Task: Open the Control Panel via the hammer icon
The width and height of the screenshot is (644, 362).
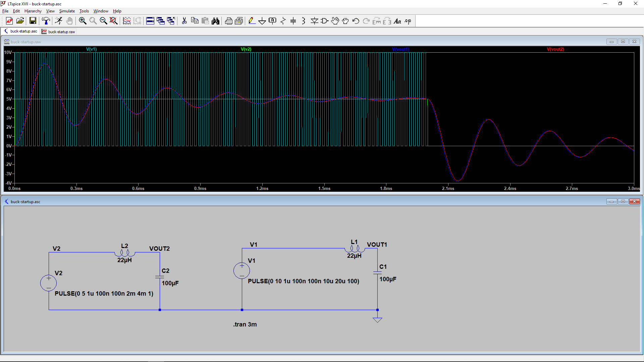Action: [46, 21]
